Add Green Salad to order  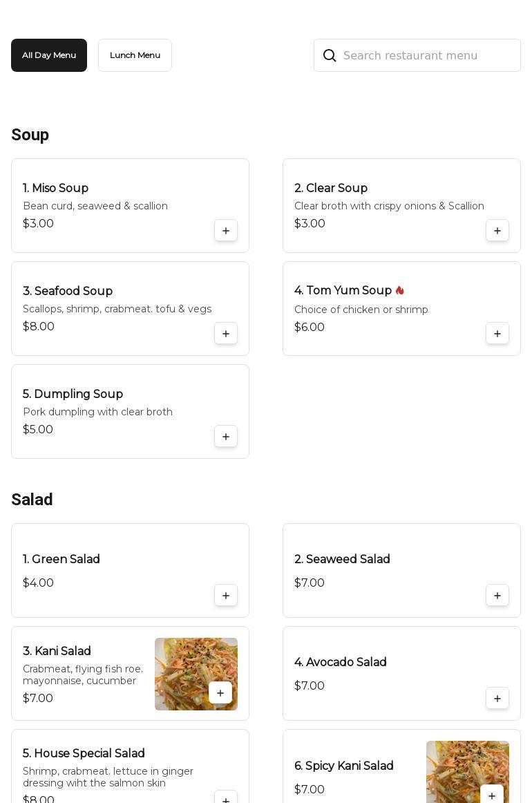(226, 596)
